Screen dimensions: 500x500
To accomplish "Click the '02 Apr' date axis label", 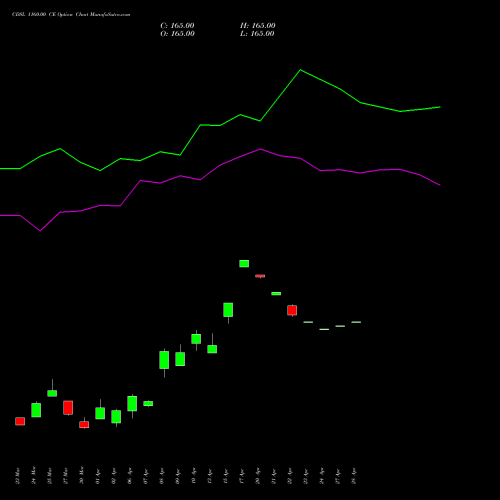I will pyautogui.click(x=113, y=476).
